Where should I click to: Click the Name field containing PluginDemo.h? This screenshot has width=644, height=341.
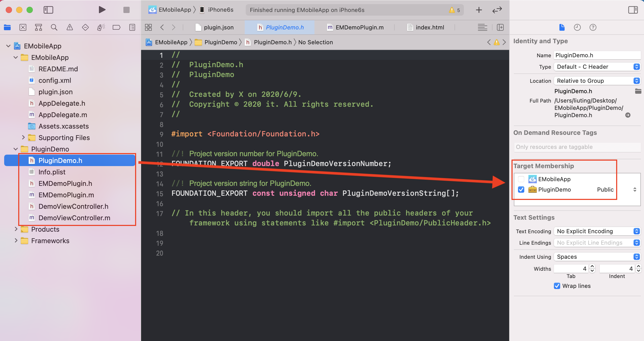[x=597, y=55]
